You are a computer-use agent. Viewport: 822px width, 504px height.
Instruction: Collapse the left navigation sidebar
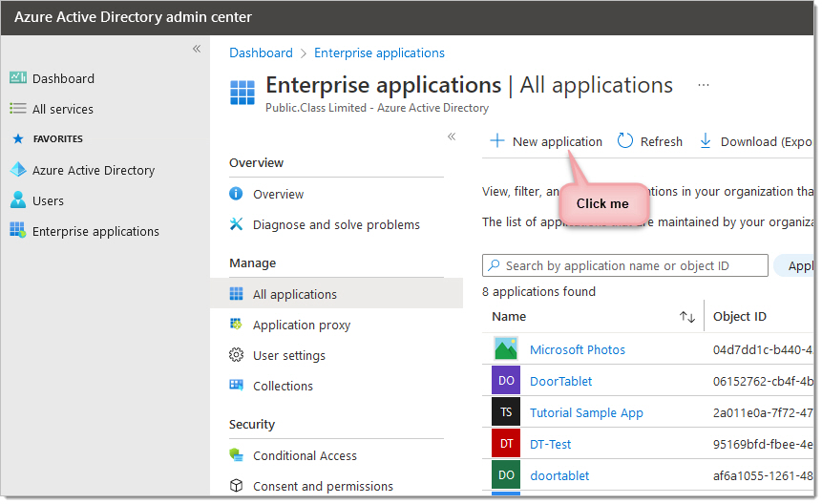pyautogui.click(x=197, y=49)
